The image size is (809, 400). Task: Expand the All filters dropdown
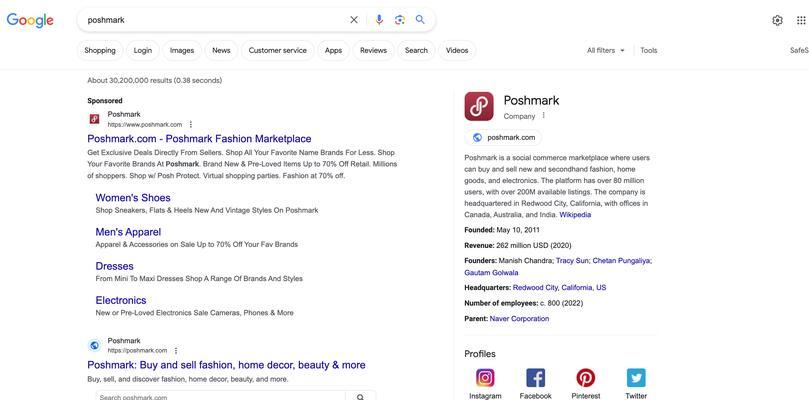606,51
